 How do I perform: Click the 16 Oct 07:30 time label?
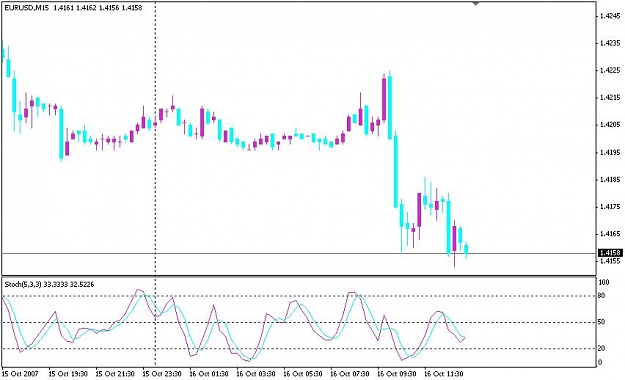(350, 374)
